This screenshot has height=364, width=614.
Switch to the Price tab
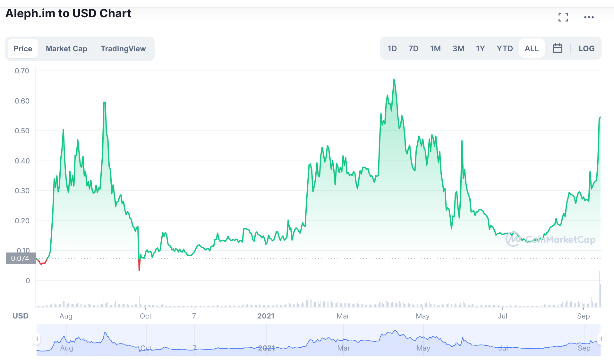[x=23, y=49]
